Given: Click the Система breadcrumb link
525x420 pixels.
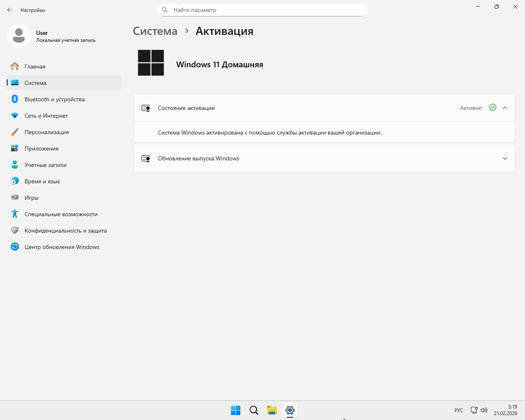Looking at the screenshot, I should point(155,31).
